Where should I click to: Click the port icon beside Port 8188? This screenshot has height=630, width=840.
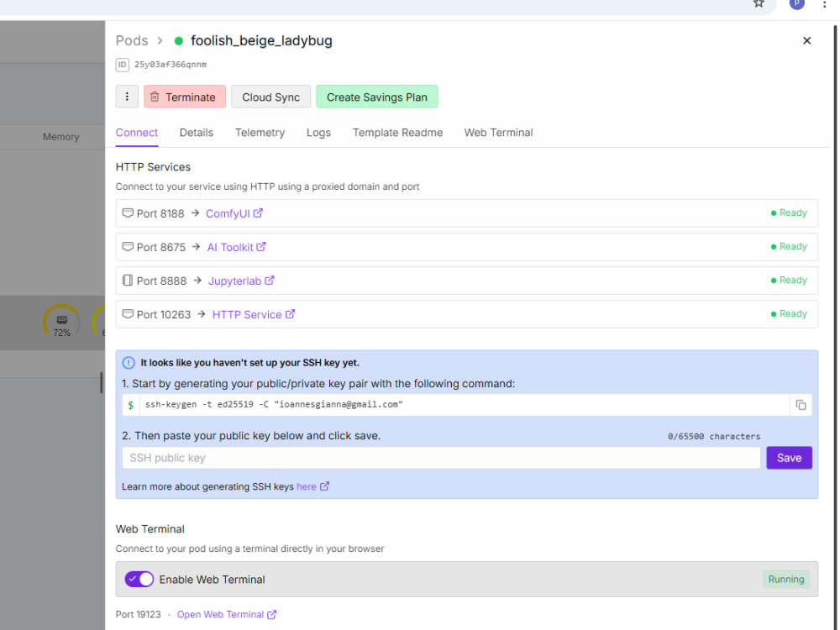(128, 213)
